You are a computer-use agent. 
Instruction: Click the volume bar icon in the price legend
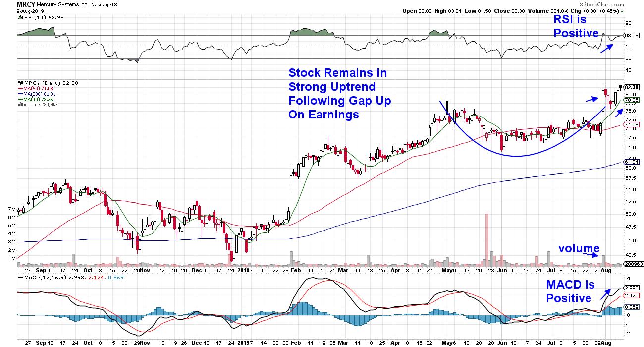point(19,105)
